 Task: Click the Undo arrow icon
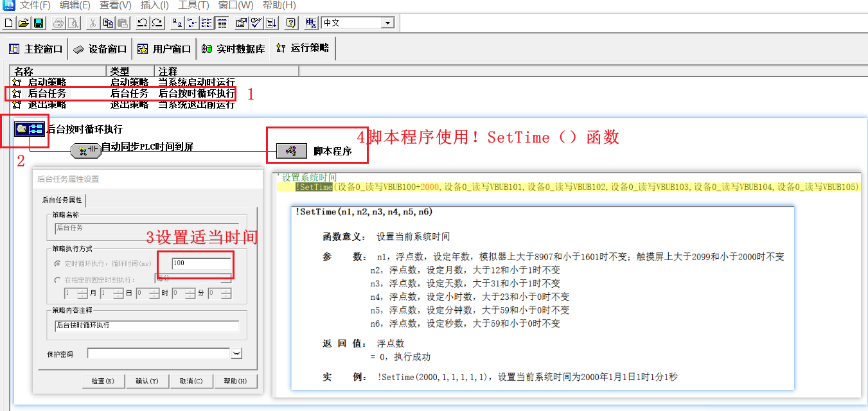click(143, 23)
